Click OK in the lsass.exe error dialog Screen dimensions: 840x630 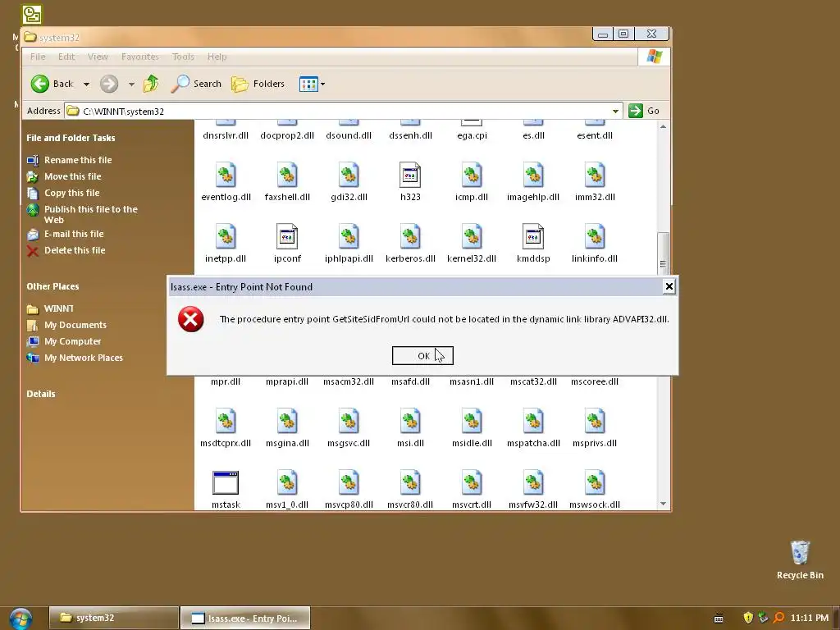pos(422,356)
